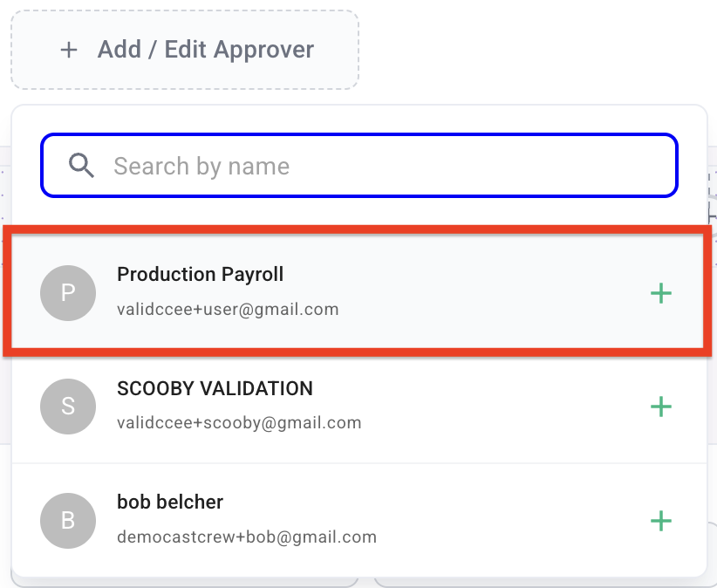Click the plus icon beside Add / Edit Approver
Screen dimensions: 717x588
click(x=69, y=50)
